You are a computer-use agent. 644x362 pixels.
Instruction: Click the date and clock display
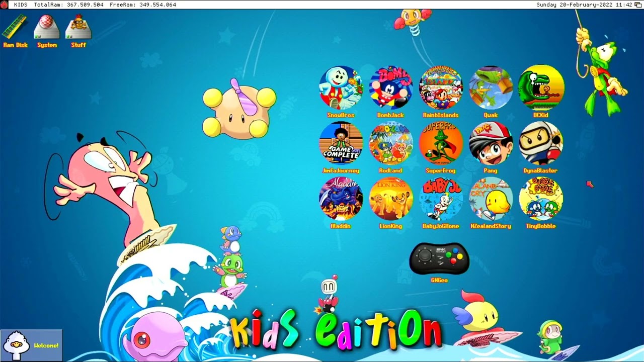tap(584, 5)
